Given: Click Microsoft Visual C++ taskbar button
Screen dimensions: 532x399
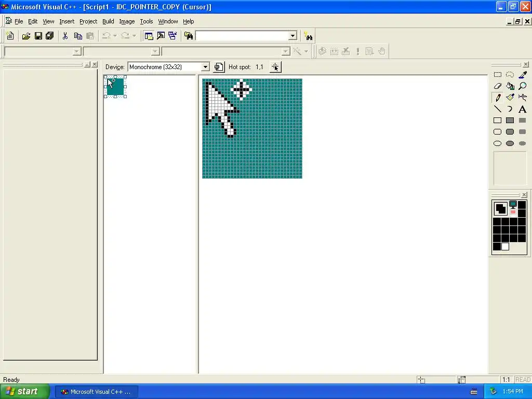Looking at the screenshot, I should tap(96, 392).
